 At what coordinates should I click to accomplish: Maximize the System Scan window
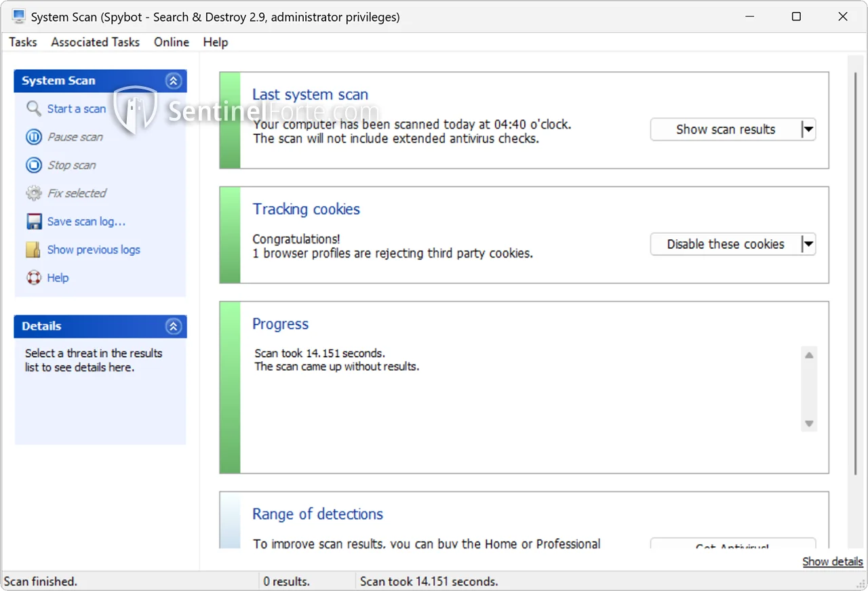(x=796, y=16)
